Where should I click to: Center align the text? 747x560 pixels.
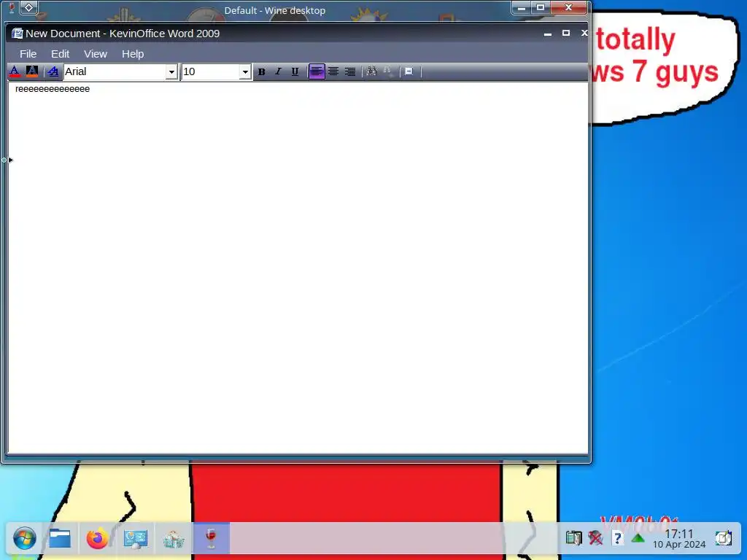[x=333, y=72]
